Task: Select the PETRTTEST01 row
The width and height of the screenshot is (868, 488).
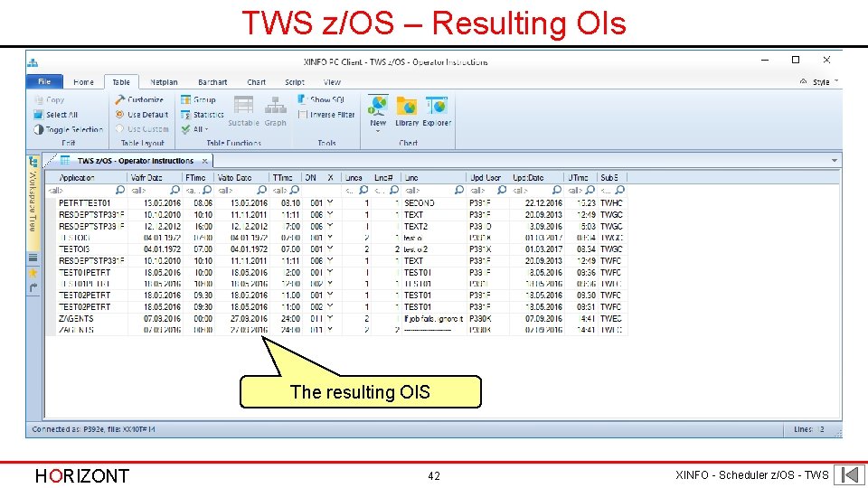Action: [x=336, y=203]
